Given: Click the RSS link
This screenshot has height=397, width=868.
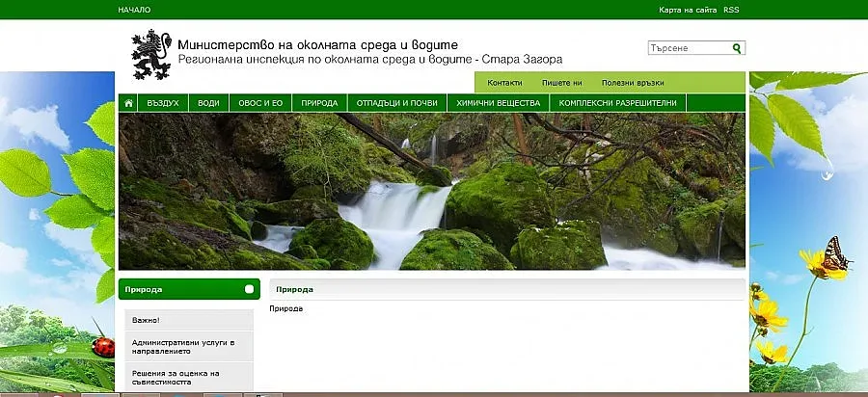Looking at the screenshot, I should 731,10.
